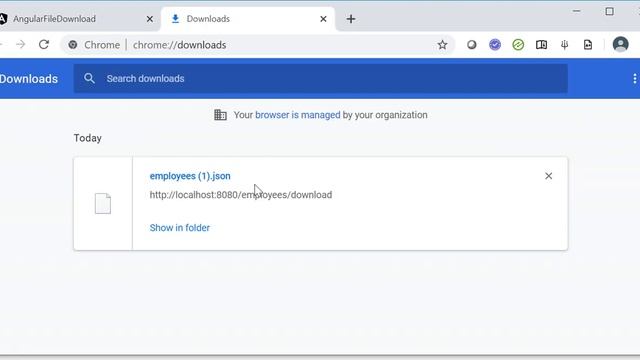Click the grey circle extension icon
The width and height of the screenshot is (640, 360).
pos(471,45)
